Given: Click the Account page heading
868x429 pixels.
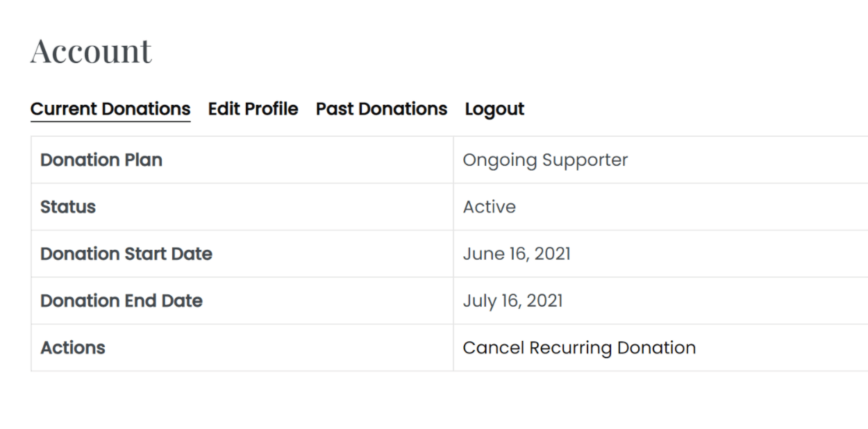Looking at the screenshot, I should pos(90,51).
